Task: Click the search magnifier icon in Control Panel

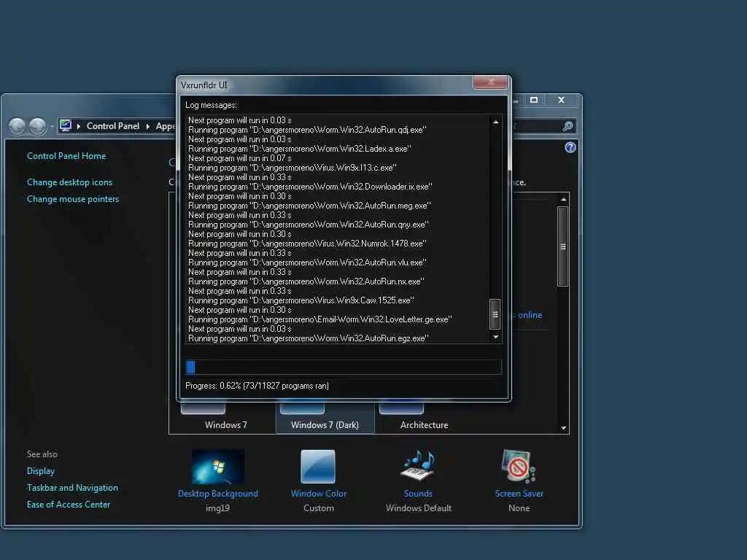Action: (x=568, y=126)
